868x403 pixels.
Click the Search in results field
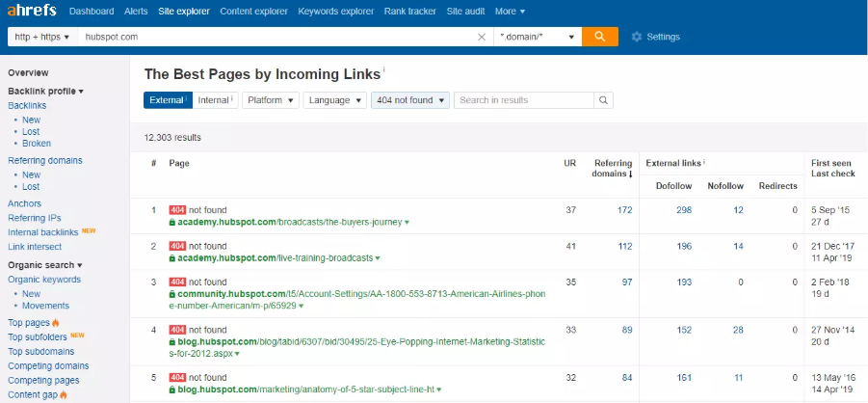523,100
